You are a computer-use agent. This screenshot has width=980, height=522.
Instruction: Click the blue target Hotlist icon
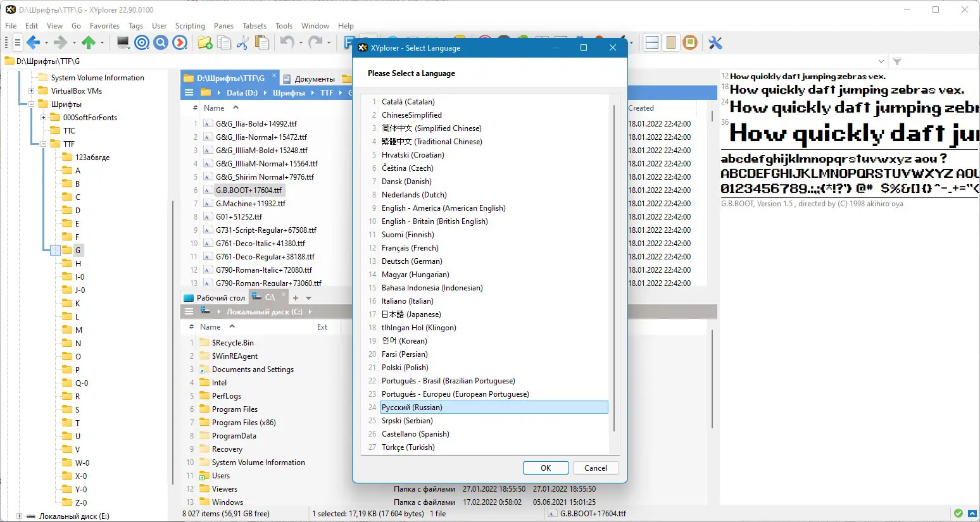point(142,42)
